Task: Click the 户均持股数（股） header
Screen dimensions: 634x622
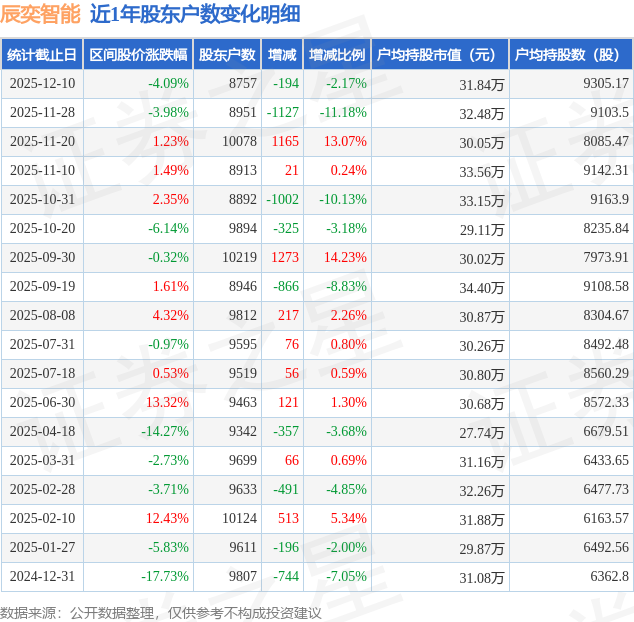Action: (571, 55)
